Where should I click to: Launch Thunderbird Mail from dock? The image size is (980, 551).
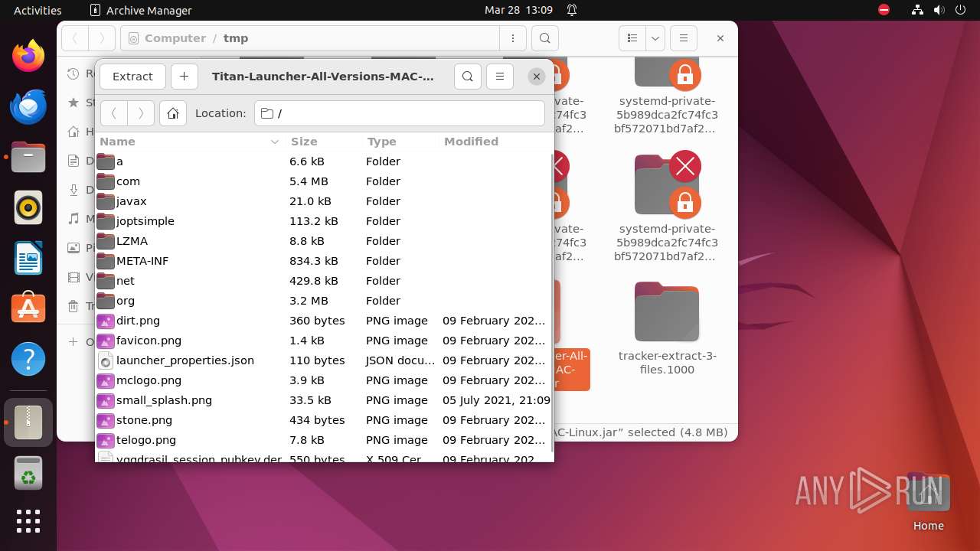[28, 106]
